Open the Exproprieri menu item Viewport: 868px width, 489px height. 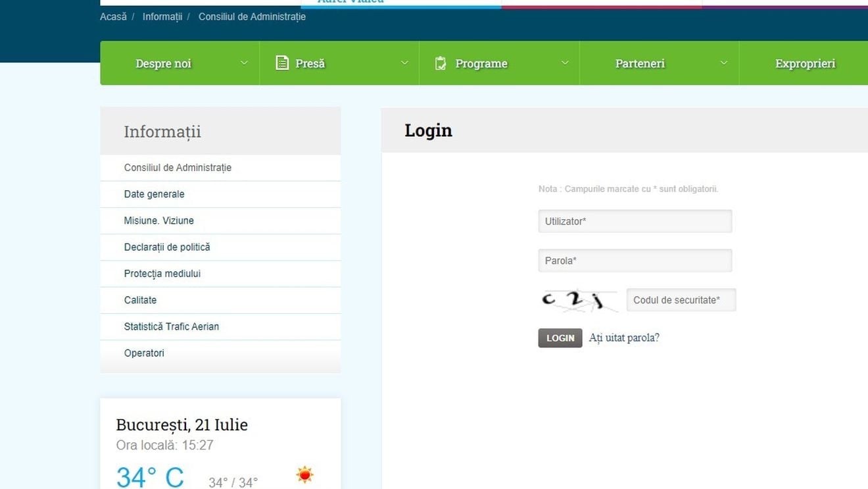click(805, 64)
